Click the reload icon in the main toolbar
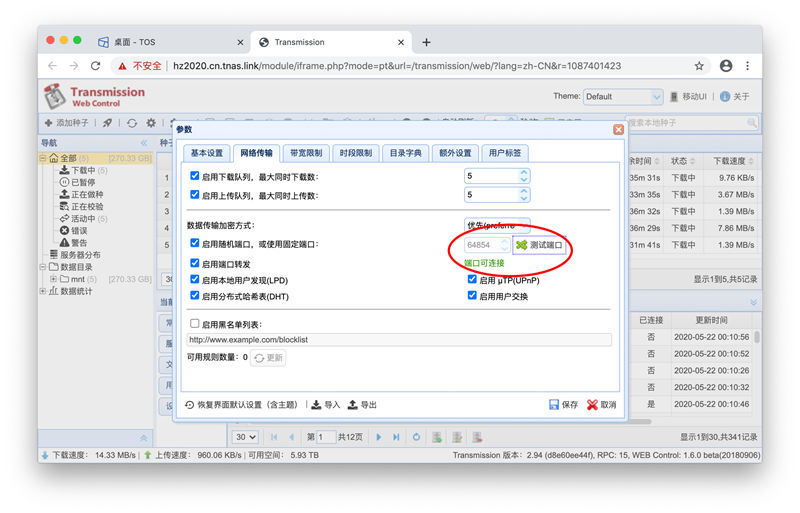800x513 pixels. tap(132, 123)
